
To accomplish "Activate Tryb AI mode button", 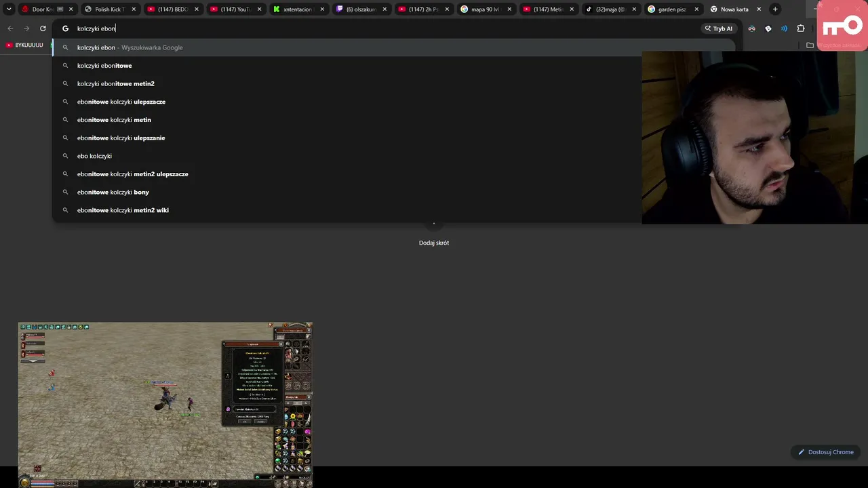I will pos(719,28).
